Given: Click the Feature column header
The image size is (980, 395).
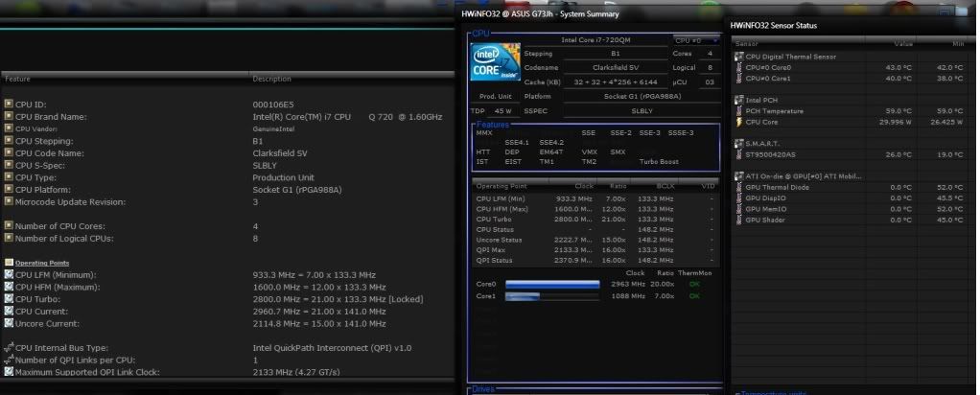Looking at the screenshot, I should (125, 79).
